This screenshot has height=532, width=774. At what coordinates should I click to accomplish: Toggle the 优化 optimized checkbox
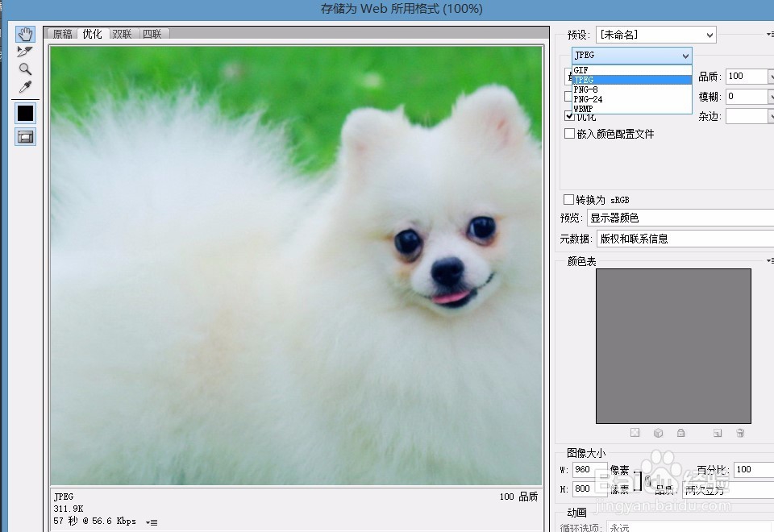click(x=569, y=117)
